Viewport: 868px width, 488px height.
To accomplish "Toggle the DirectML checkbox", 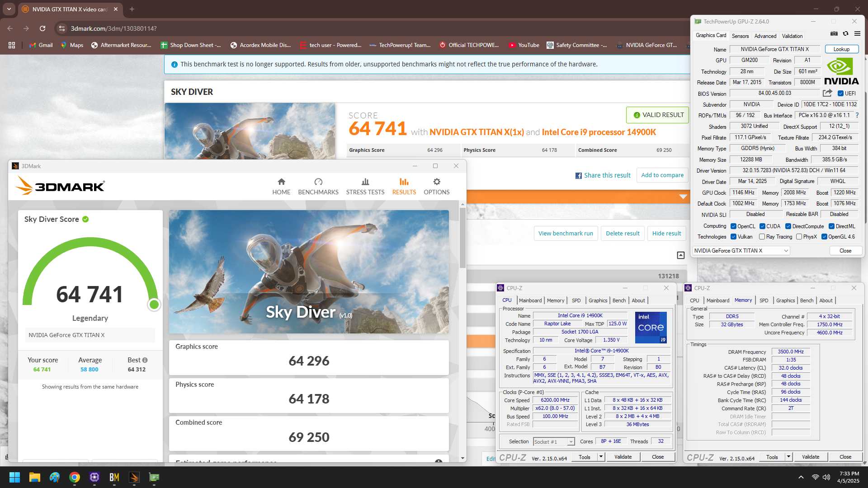I will tap(831, 226).
